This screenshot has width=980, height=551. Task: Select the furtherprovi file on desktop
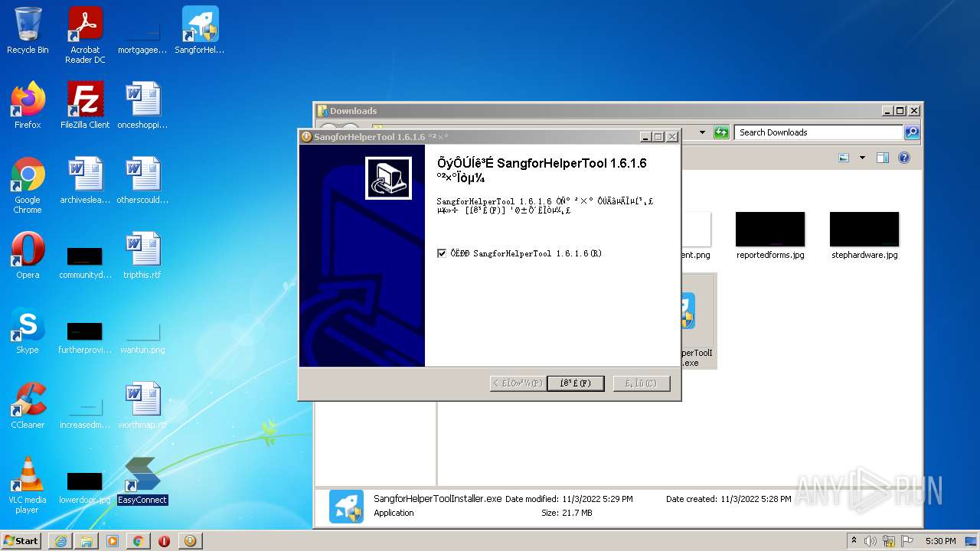click(85, 335)
